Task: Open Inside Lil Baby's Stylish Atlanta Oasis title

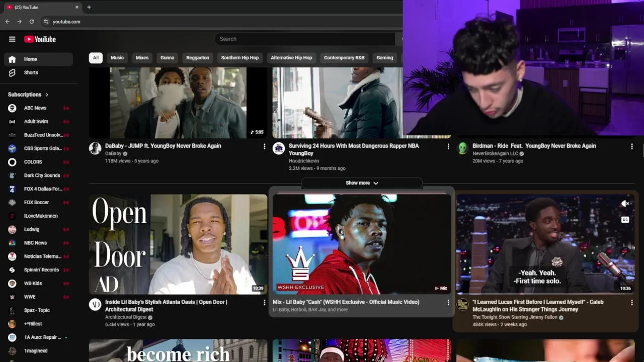Action: click(166, 306)
